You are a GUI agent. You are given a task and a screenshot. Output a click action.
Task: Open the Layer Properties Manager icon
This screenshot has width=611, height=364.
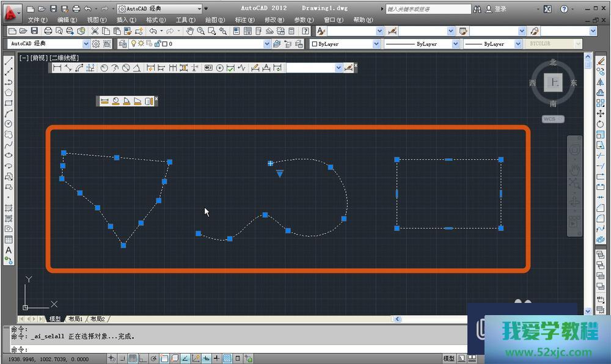(x=122, y=44)
